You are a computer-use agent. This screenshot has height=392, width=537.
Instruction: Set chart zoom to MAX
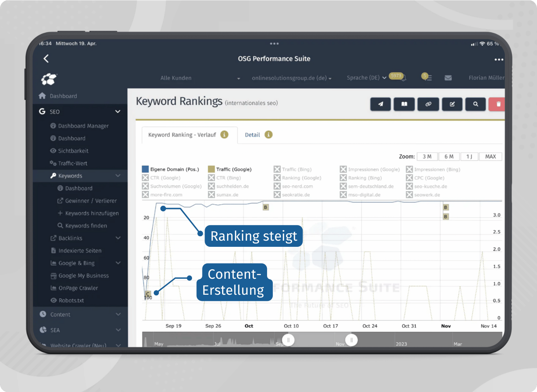click(x=491, y=156)
